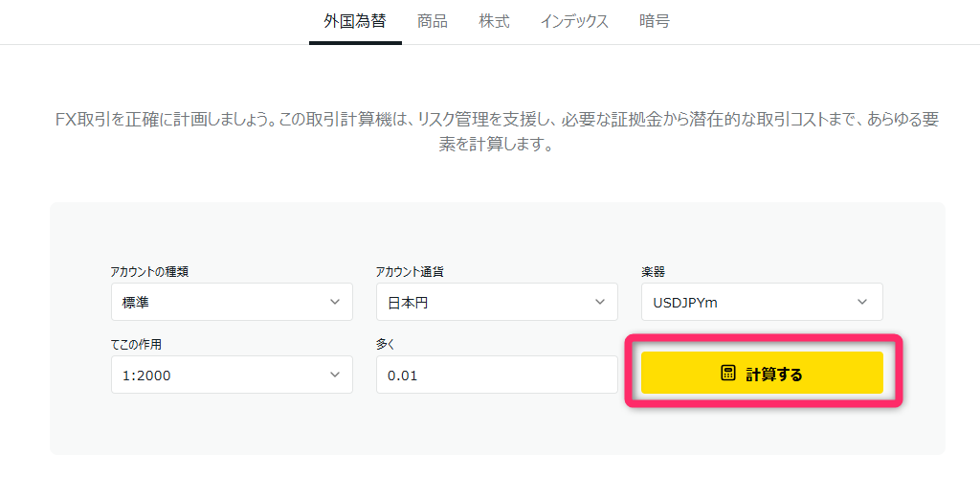This screenshot has height=478, width=980.
Task: Focus the 多く input field with 0.01
Action: pos(496,375)
